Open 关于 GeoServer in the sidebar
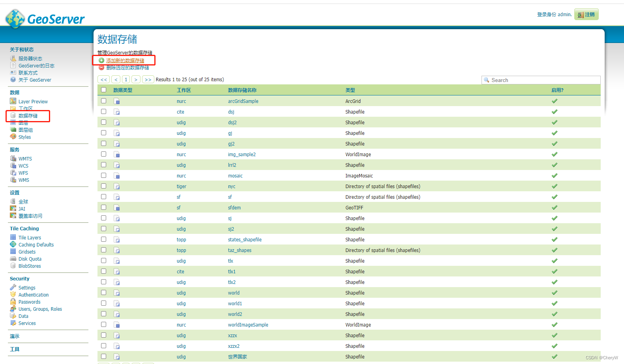624x364 pixels. pos(35,80)
